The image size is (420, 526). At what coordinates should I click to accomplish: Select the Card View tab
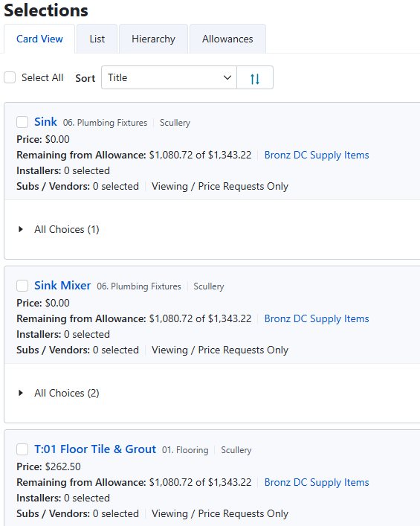tap(39, 39)
